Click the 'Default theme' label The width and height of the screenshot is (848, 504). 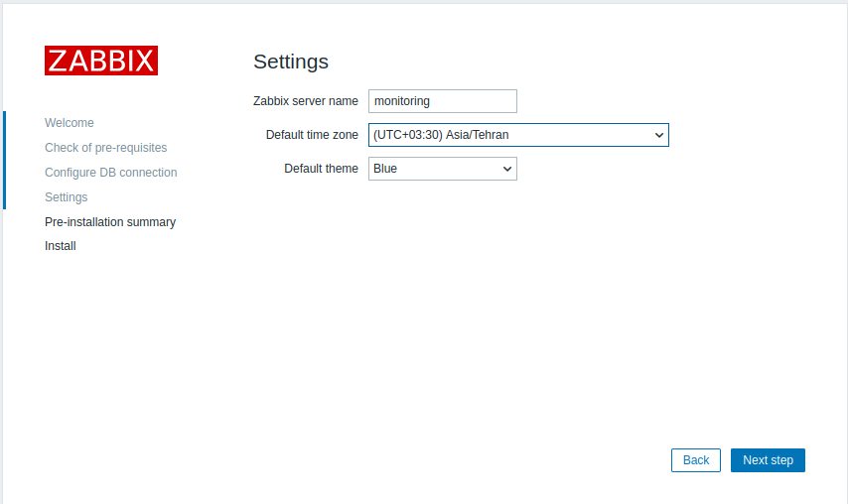click(321, 169)
